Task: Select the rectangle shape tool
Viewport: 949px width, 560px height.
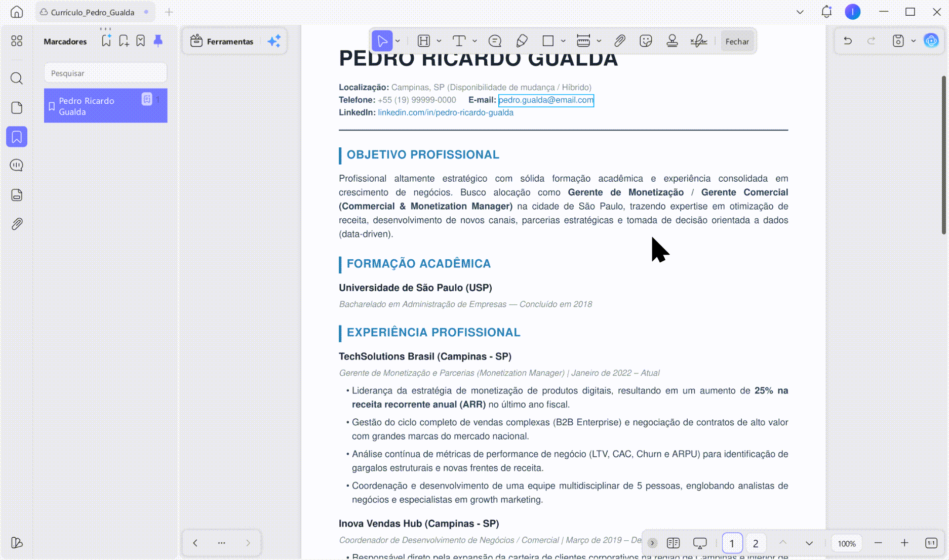Action: click(548, 41)
